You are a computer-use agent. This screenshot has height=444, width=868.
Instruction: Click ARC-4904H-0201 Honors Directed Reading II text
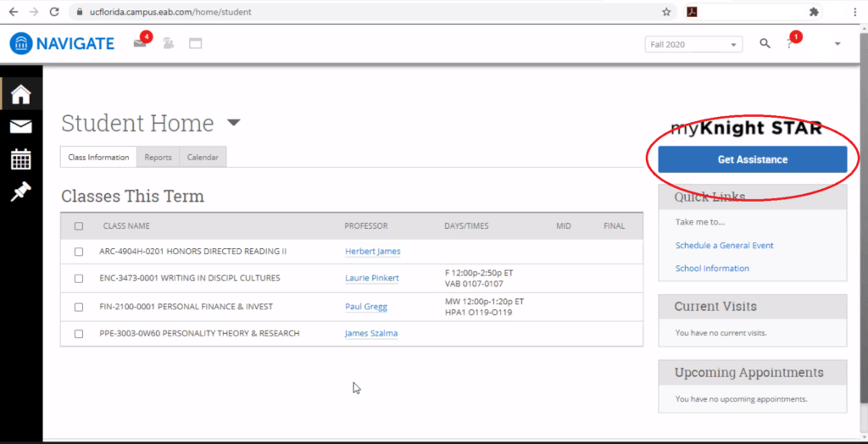[x=192, y=252]
